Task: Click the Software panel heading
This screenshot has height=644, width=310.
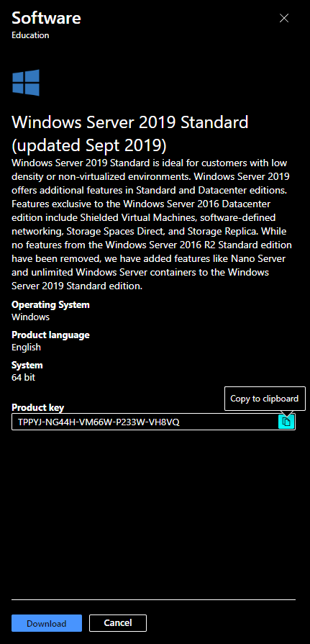Action: 47,18
